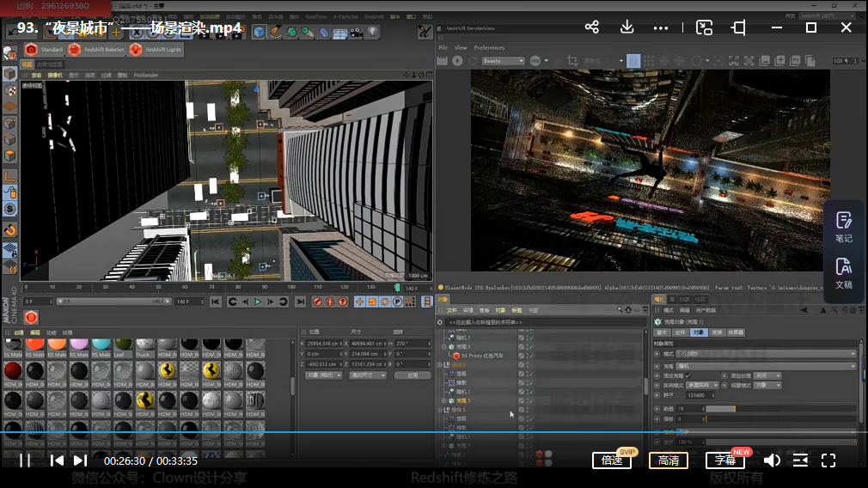868x488 pixels.
Task: Click the record active objects keyframe button
Action: pyautogui.click(x=317, y=302)
